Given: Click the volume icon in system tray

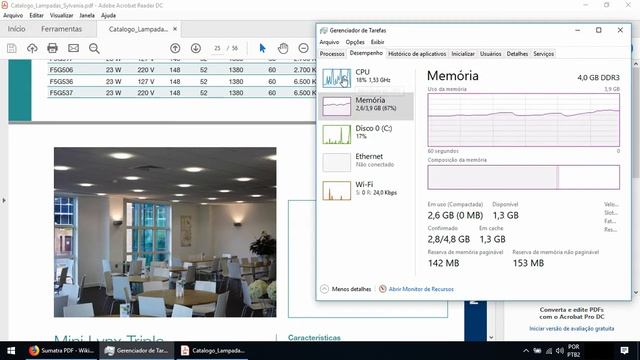Looking at the screenshot, I should [560, 351].
